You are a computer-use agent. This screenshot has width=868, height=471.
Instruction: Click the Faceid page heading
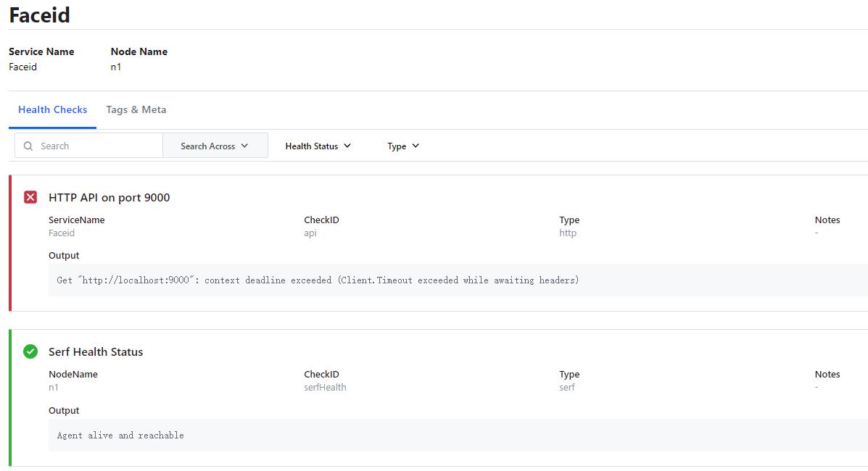(40, 14)
